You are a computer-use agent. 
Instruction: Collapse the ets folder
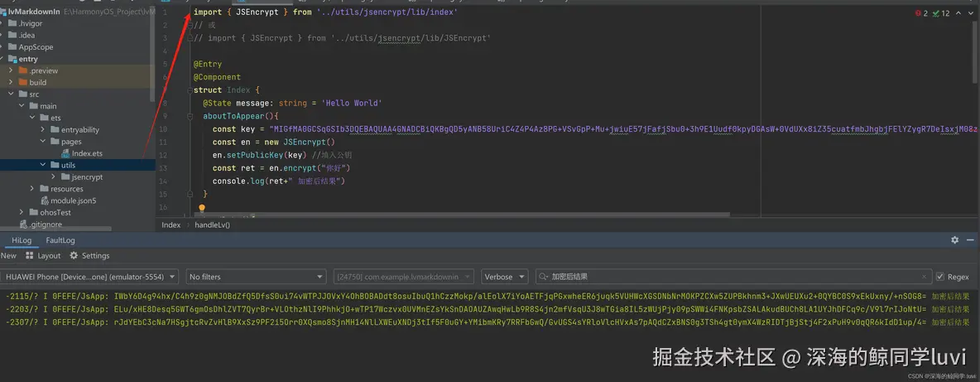[x=32, y=118]
